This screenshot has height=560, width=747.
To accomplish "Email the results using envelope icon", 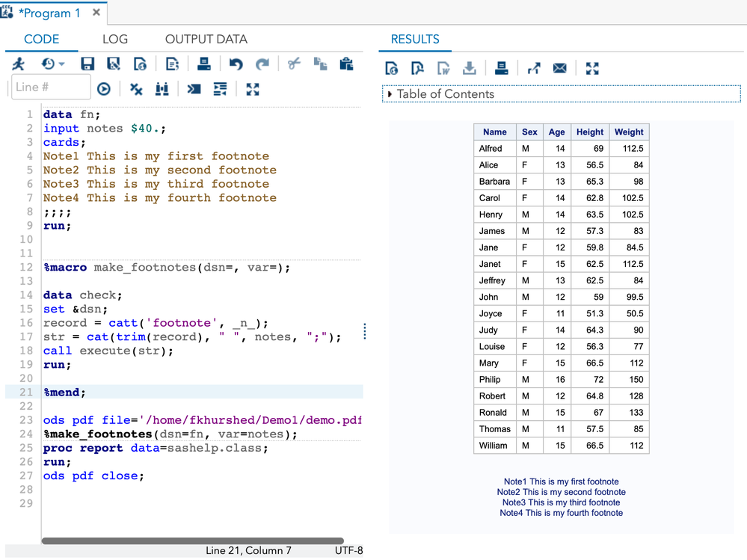I will pos(559,69).
